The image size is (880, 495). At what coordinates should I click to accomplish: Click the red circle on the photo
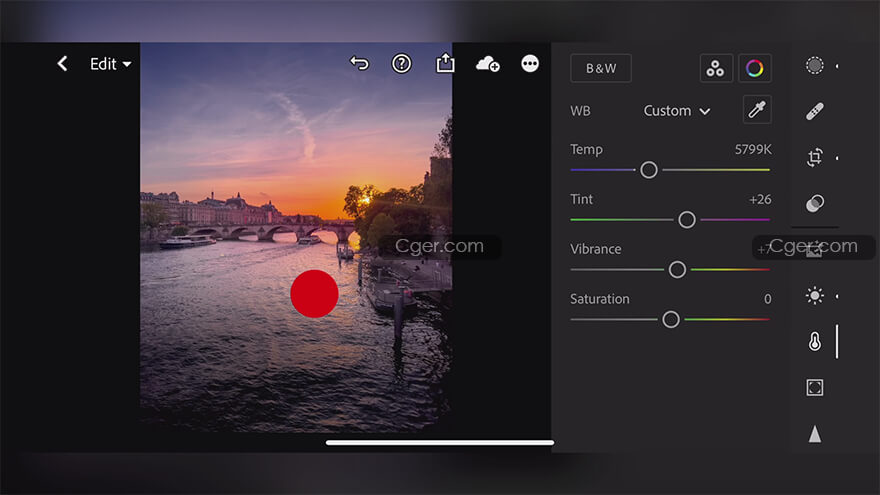click(x=314, y=294)
